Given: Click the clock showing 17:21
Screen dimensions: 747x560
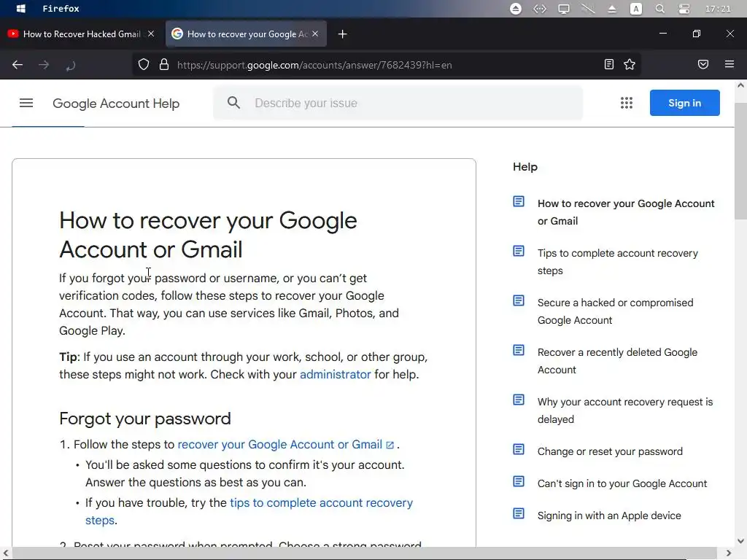Looking at the screenshot, I should [x=718, y=9].
